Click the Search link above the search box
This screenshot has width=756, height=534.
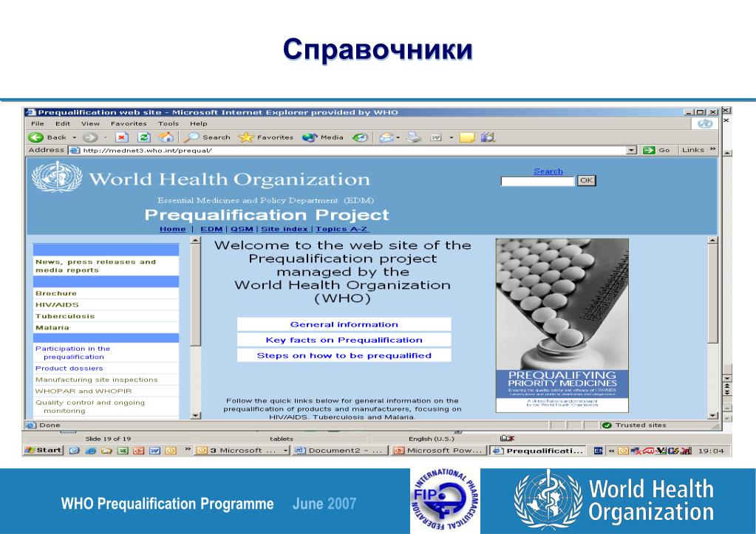coord(548,171)
